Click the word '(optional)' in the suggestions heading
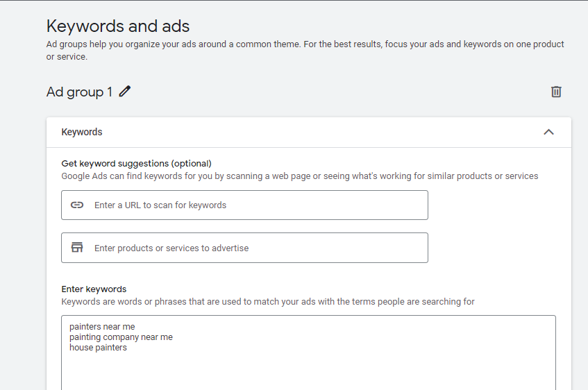The image size is (588, 390). pos(192,164)
